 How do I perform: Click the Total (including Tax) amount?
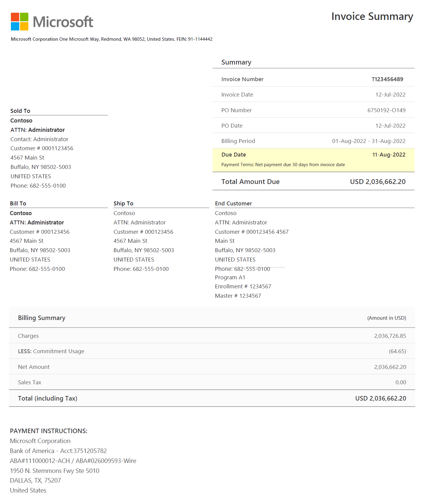(380, 398)
